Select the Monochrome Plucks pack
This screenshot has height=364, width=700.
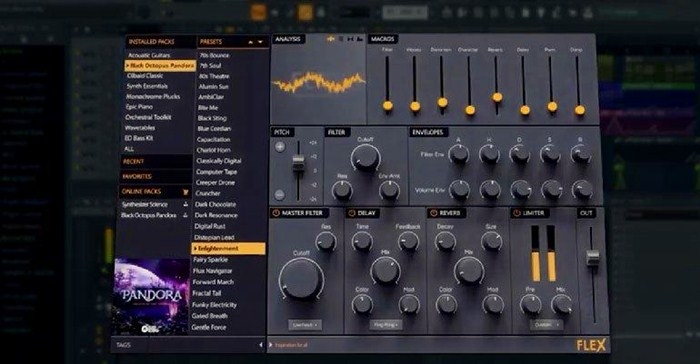(153, 96)
